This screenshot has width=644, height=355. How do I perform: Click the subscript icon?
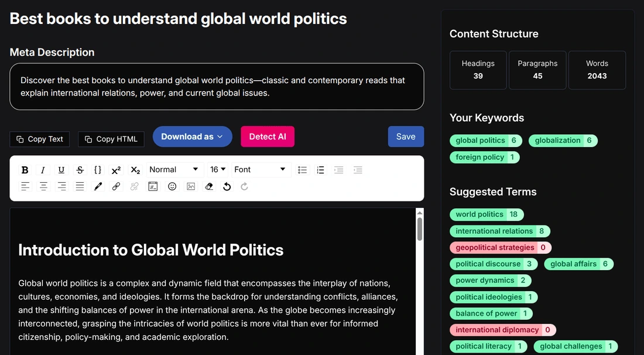(135, 169)
